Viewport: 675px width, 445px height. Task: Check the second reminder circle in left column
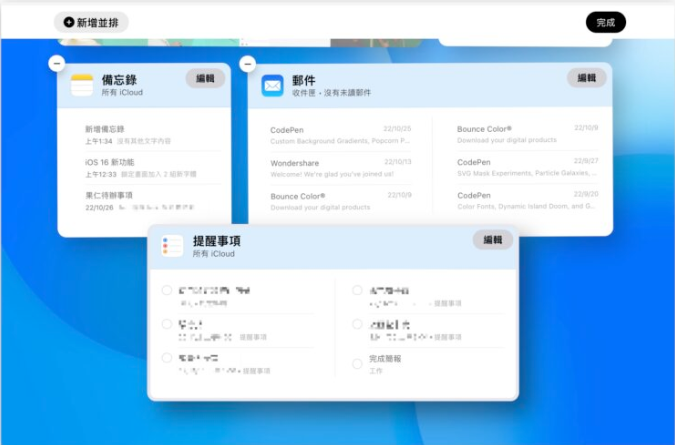[167, 324]
